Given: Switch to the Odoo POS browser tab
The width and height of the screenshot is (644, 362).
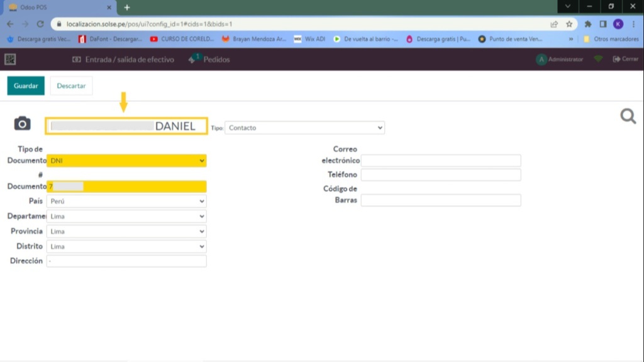Looking at the screenshot, I should pos(57,7).
